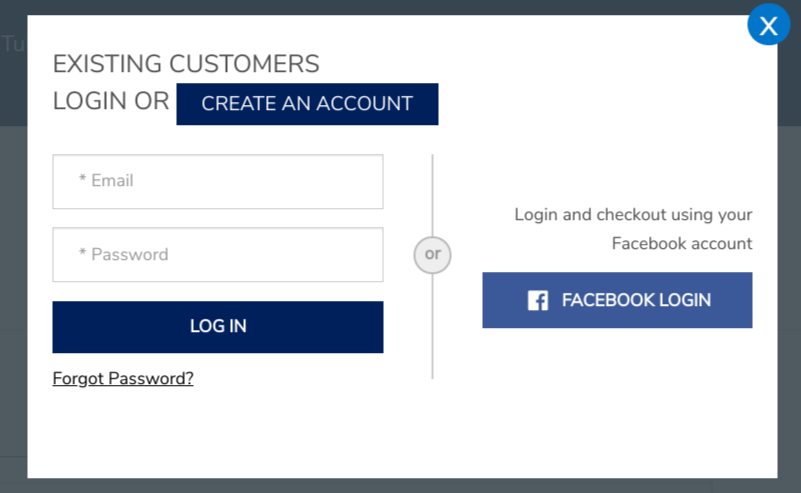Click the Create an Account button
This screenshot has width=801, height=493.
click(307, 104)
